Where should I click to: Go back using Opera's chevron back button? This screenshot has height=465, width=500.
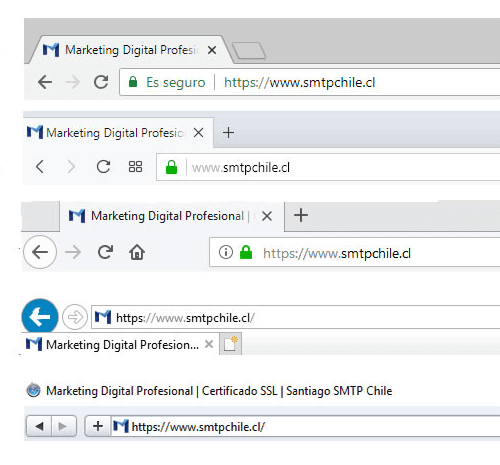[40, 166]
